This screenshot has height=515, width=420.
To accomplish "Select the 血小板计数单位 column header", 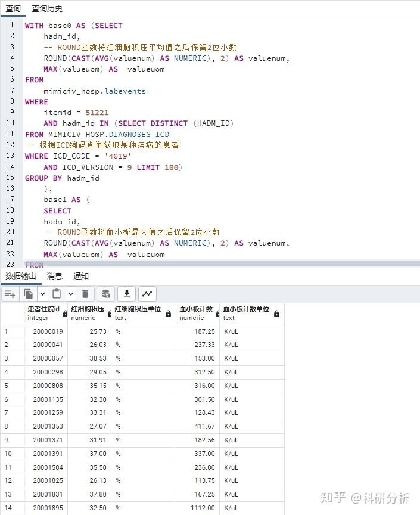I will click(x=252, y=314).
